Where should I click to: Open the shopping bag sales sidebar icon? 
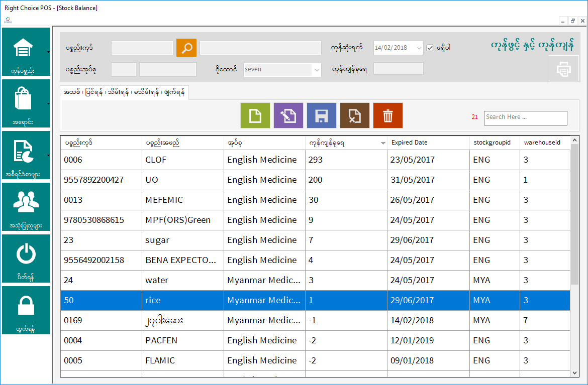(x=23, y=99)
